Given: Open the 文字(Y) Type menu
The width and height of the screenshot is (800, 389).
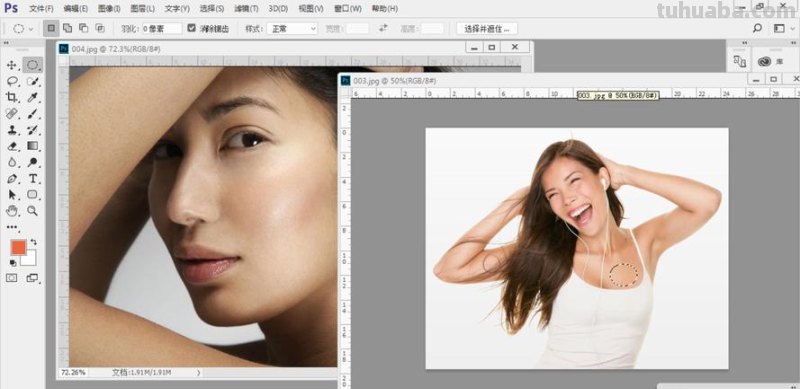Looking at the screenshot, I should pyautogui.click(x=177, y=9).
